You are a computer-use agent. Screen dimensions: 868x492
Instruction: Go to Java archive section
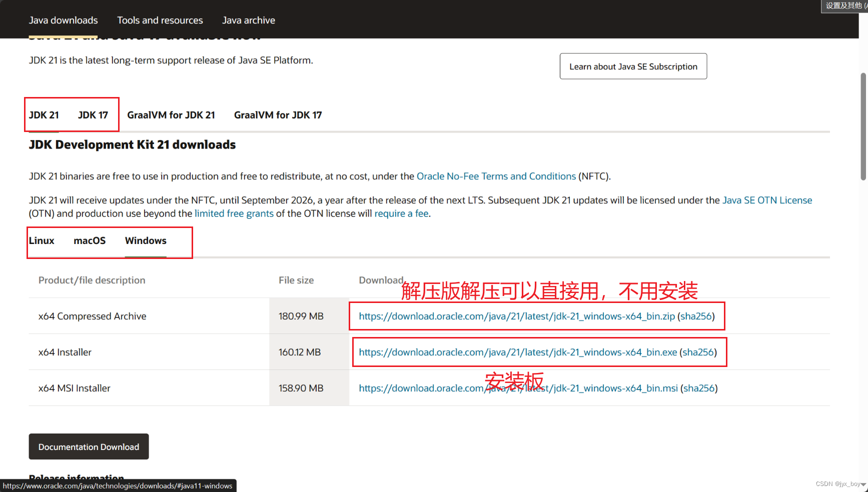coord(249,20)
